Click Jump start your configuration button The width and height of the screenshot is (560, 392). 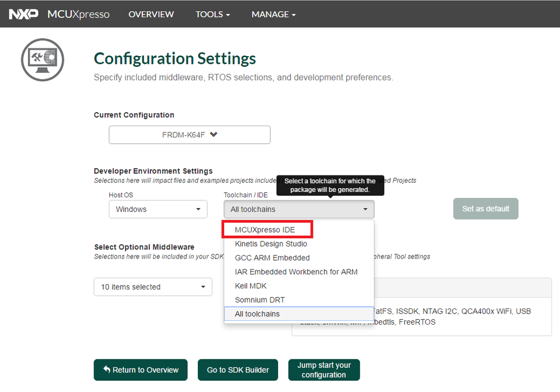[324, 370]
